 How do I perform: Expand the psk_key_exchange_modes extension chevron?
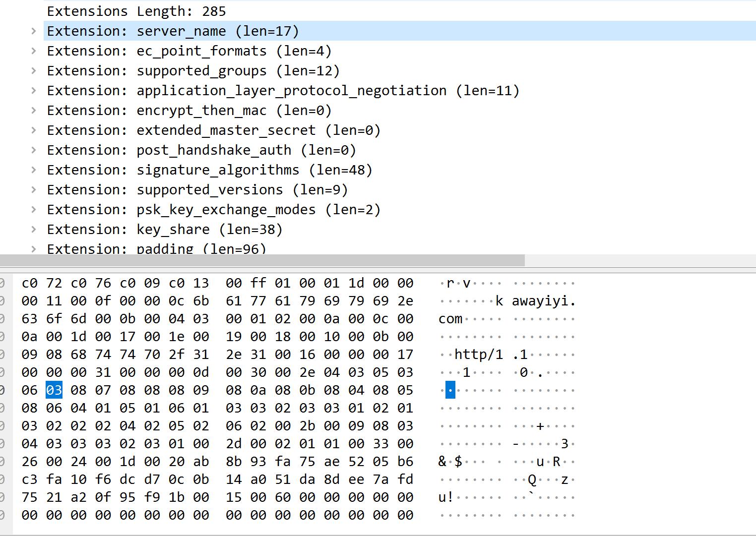[33, 210]
